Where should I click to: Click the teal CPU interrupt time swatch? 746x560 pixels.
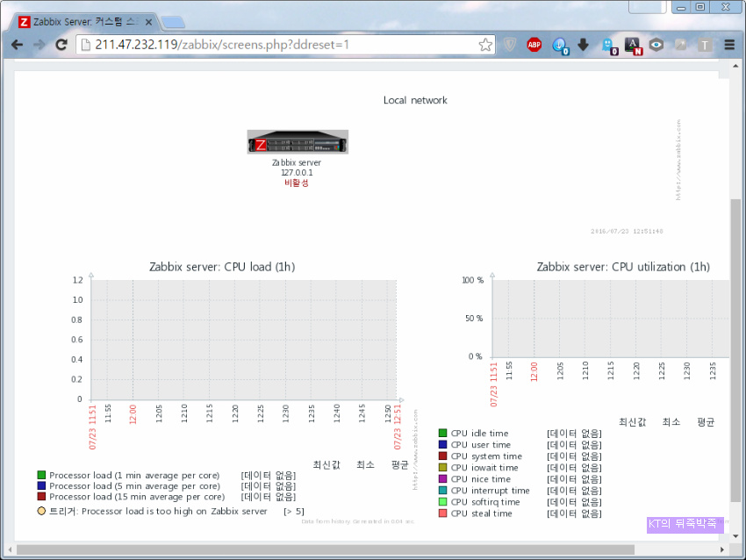(443, 490)
